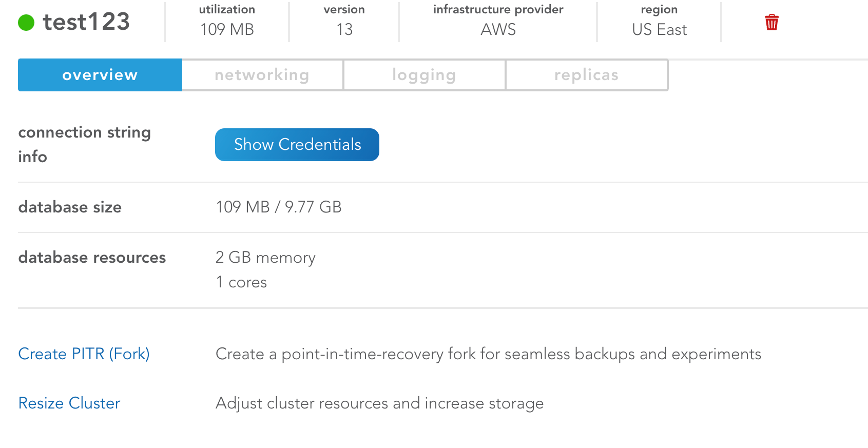Viewport: 868px width, 448px height.
Task: Open the networking tab
Action: (262, 75)
